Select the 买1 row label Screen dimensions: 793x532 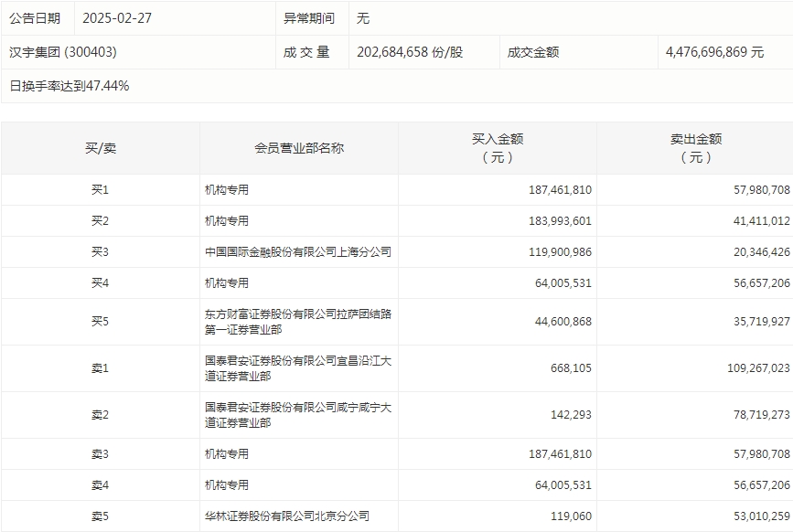coord(100,190)
